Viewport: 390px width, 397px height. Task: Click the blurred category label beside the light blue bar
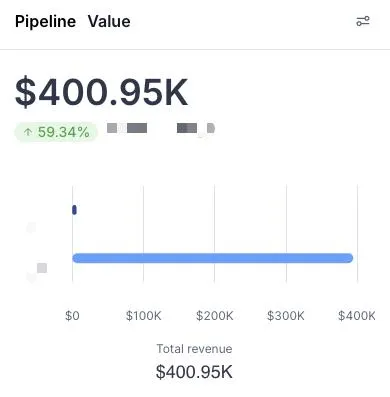click(x=37, y=272)
